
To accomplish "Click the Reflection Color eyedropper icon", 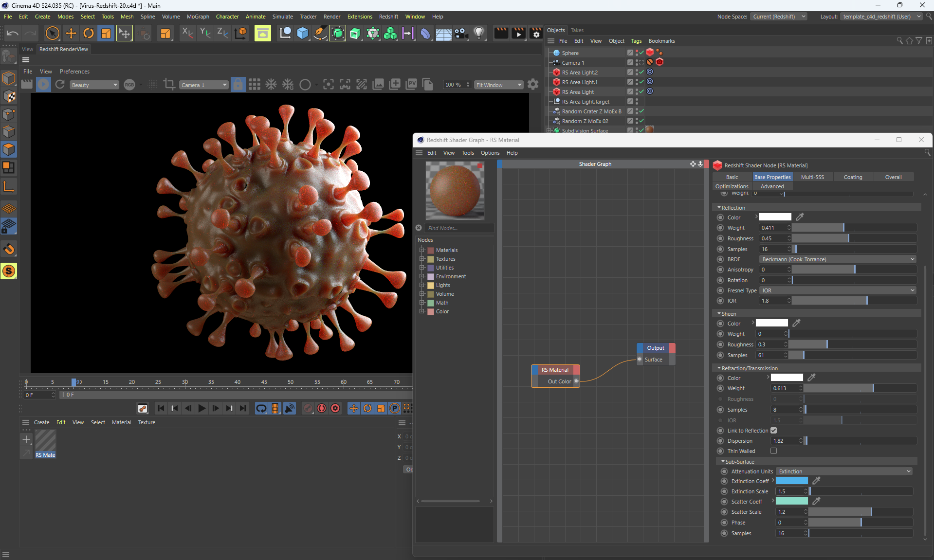I will coord(800,217).
